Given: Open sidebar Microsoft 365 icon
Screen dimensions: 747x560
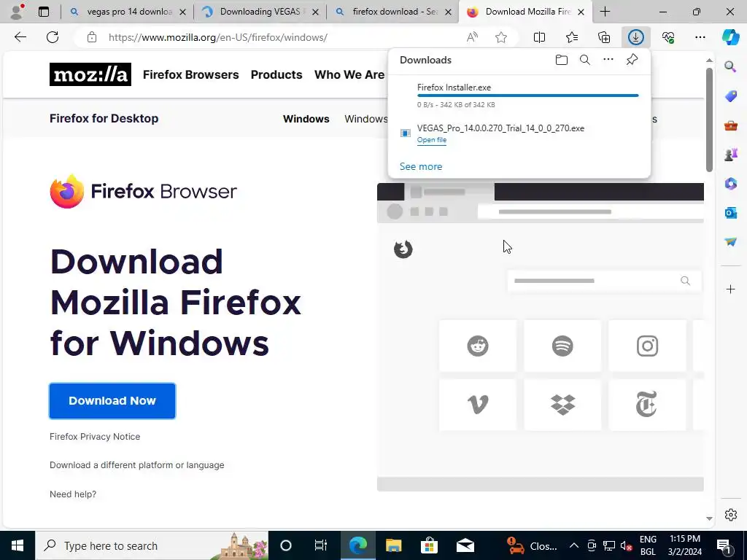Looking at the screenshot, I should 730,184.
